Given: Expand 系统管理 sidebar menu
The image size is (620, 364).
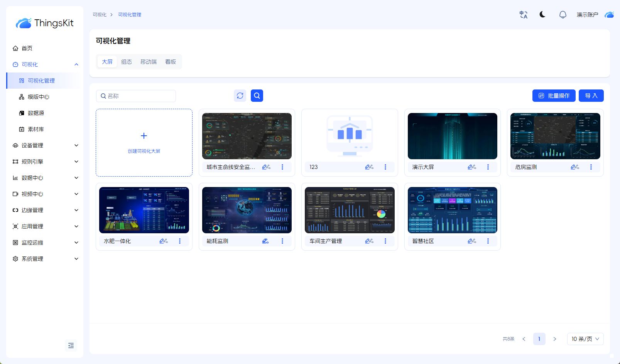Looking at the screenshot, I should coord(45,259).
